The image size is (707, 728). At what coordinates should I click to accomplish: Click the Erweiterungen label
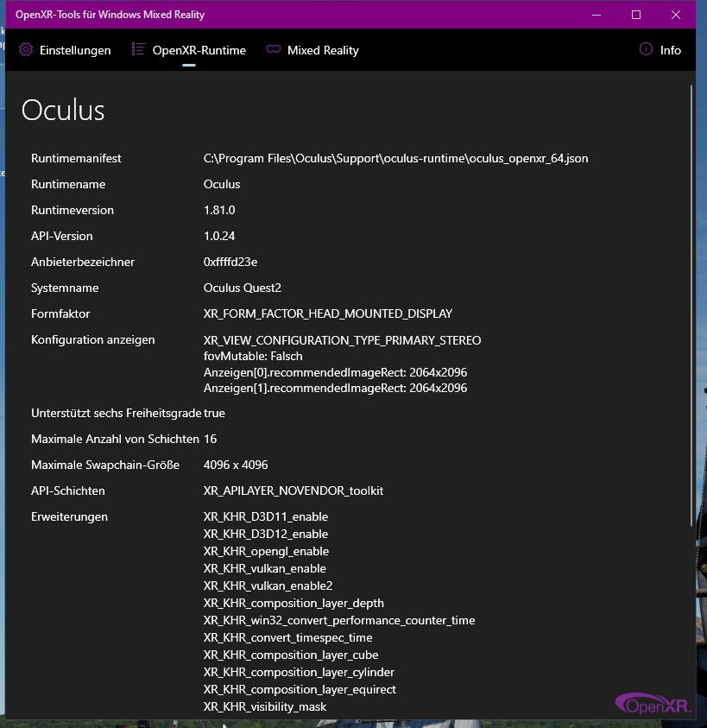coord(69,517)
